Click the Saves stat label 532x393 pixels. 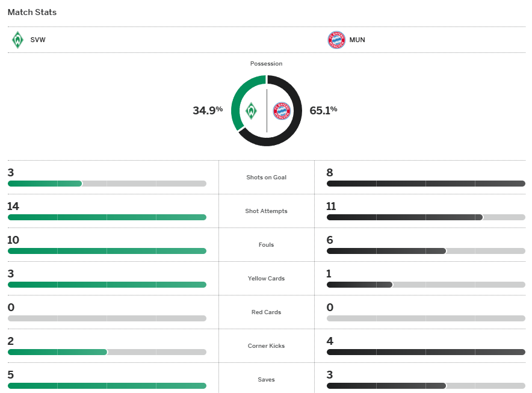point(266,380)
